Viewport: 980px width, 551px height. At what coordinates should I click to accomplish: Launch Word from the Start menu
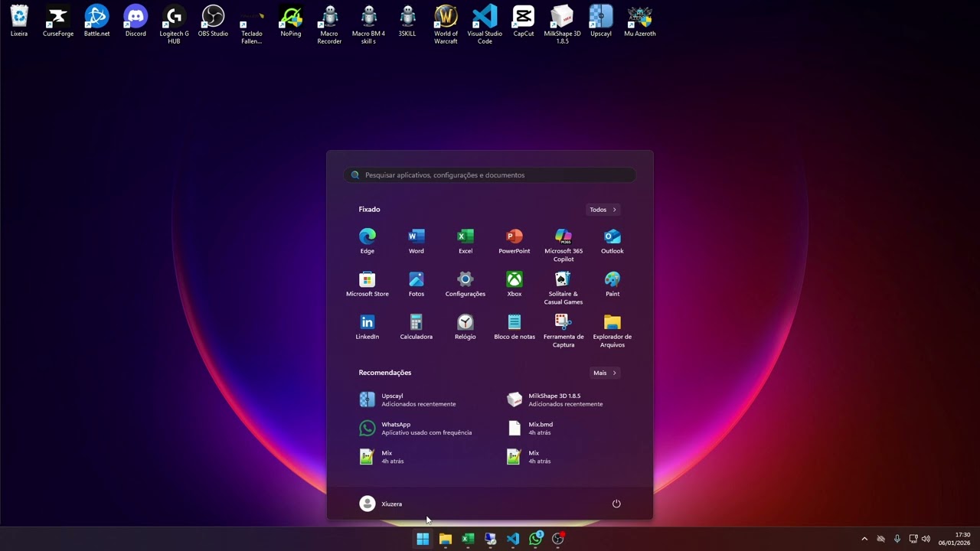pos(416,241)
